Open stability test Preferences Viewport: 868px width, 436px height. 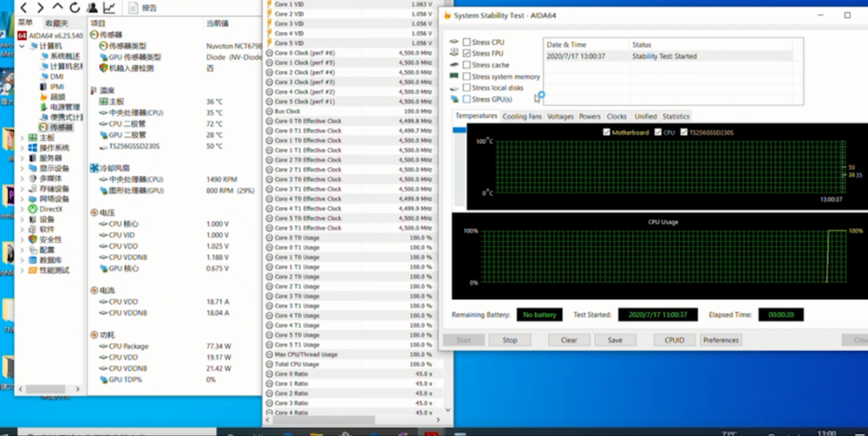(x=721, y=340)
